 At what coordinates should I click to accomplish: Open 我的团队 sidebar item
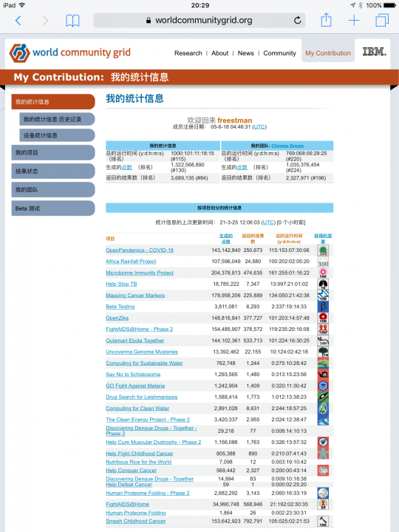(53, 190)
